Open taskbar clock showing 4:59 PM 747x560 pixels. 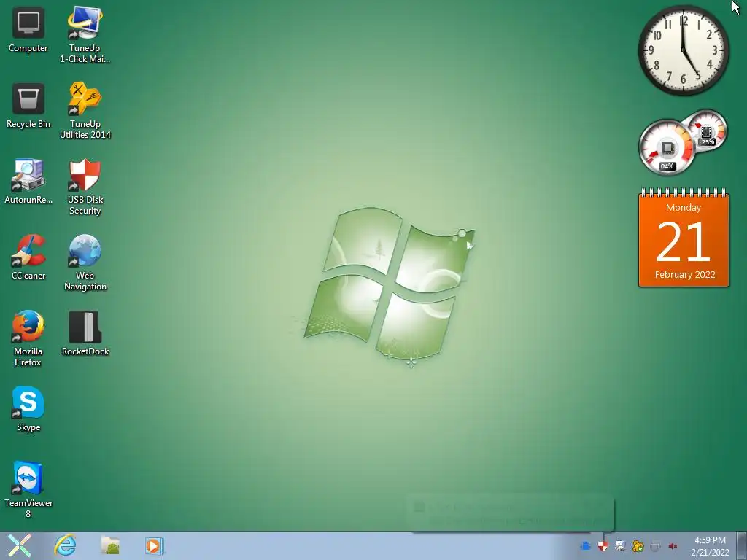[x=710, y=540]
